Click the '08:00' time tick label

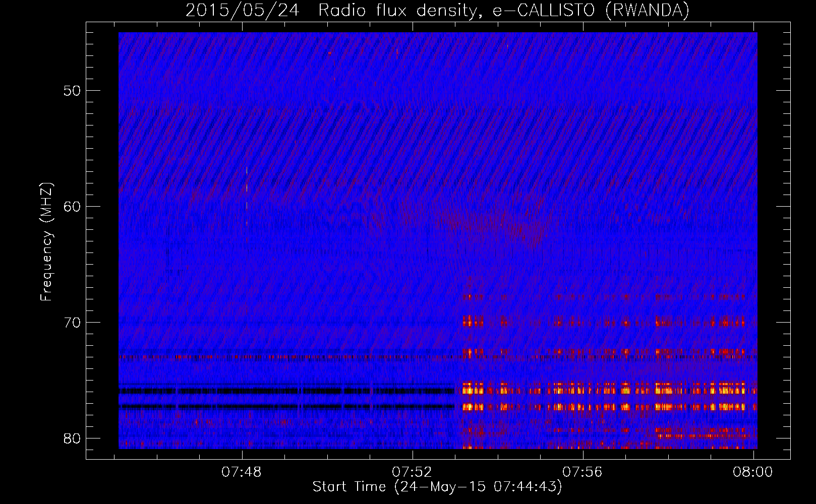pyautogui.click(x=753, y=472)
